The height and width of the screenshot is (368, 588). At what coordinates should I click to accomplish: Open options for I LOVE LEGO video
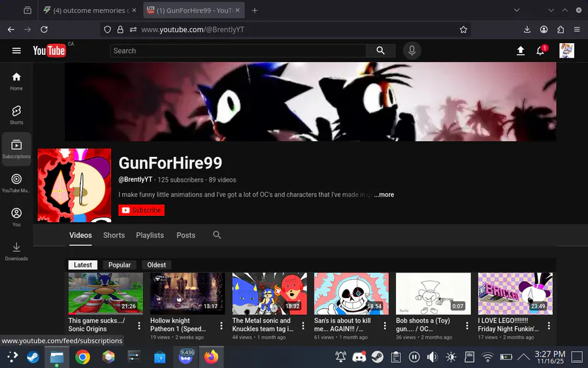pos(549,326)
